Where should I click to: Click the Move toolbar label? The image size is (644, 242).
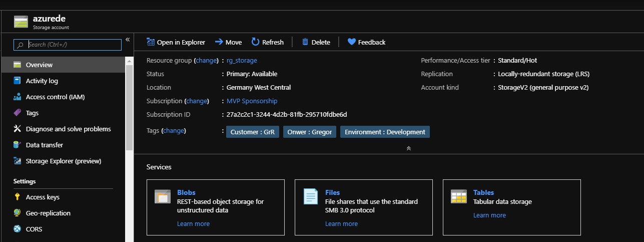tap(234, 42)
